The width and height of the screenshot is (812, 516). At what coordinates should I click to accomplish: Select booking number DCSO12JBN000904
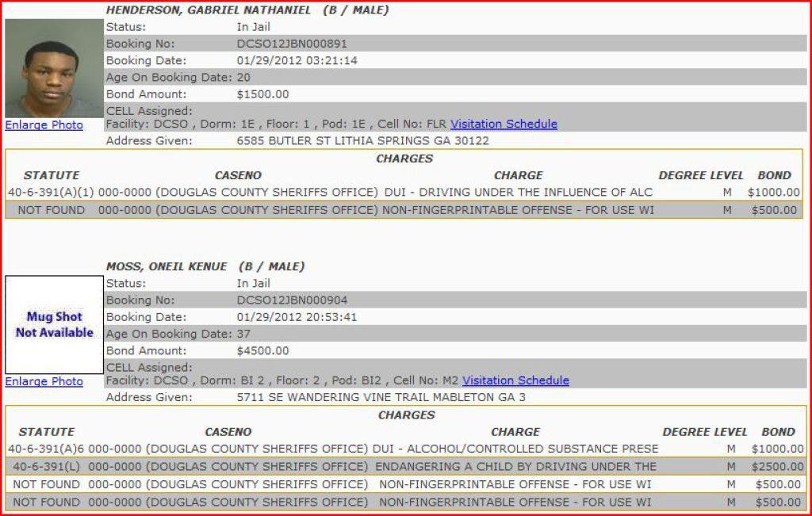292,300
